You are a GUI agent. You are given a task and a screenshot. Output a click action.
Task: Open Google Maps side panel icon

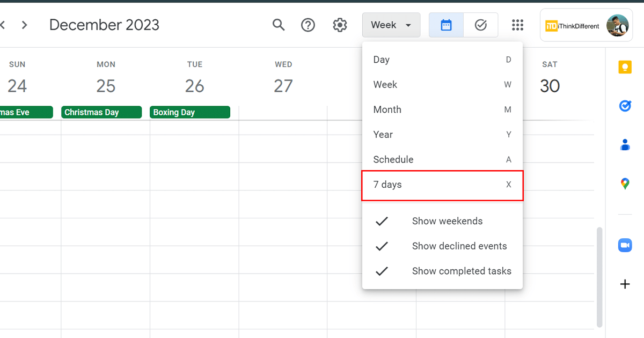coord(625,184)
